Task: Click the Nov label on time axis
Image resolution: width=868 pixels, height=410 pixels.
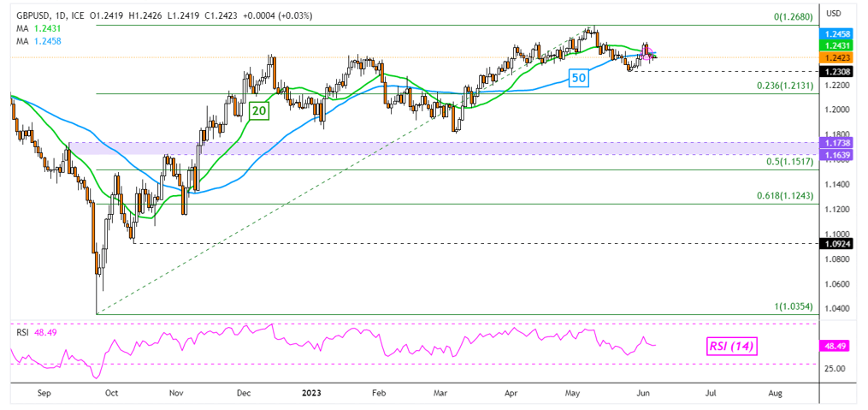Action: click(x=176, y=393)
